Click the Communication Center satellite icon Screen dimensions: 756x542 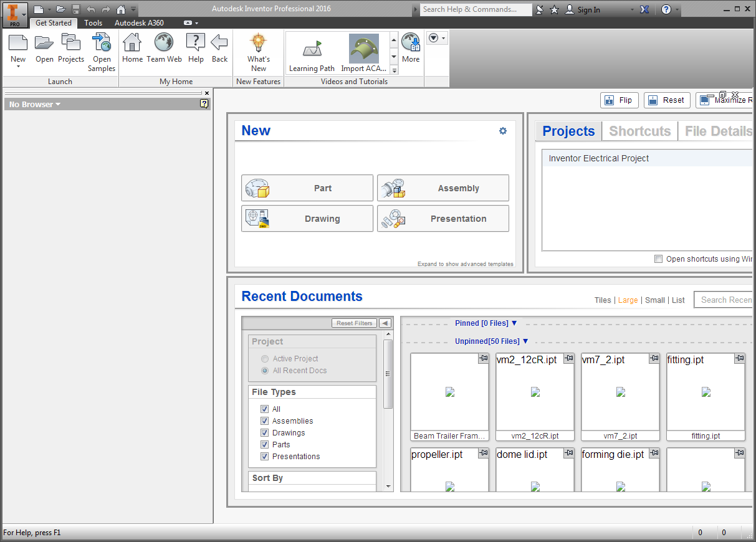[x=540, y=10]
